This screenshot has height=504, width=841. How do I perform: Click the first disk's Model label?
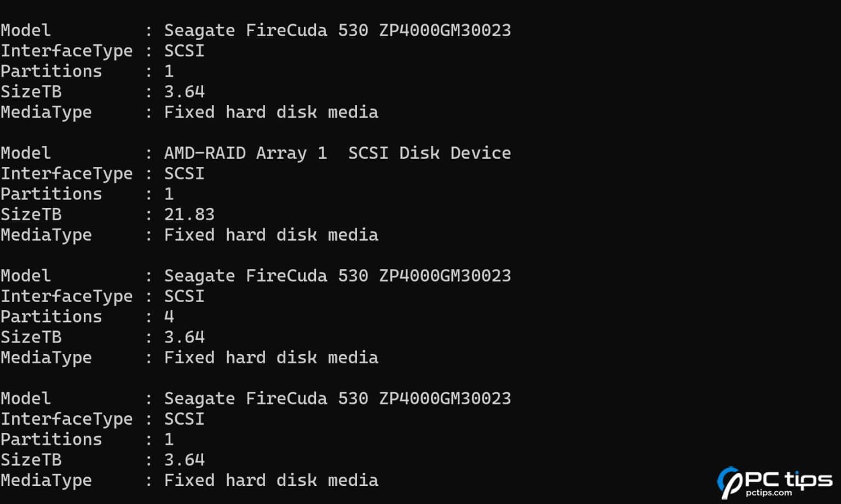pos(26,31)
